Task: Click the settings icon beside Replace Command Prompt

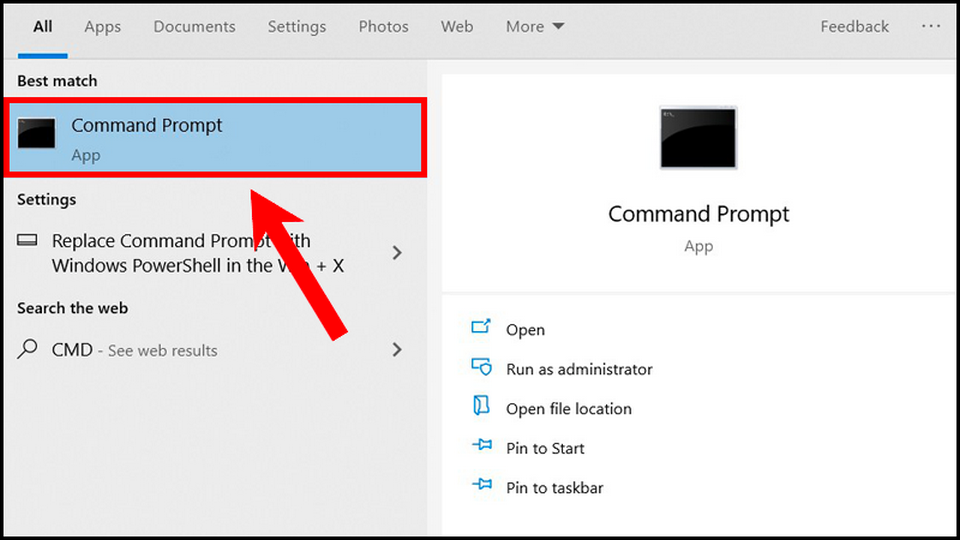Action: (x=28, y=241)
